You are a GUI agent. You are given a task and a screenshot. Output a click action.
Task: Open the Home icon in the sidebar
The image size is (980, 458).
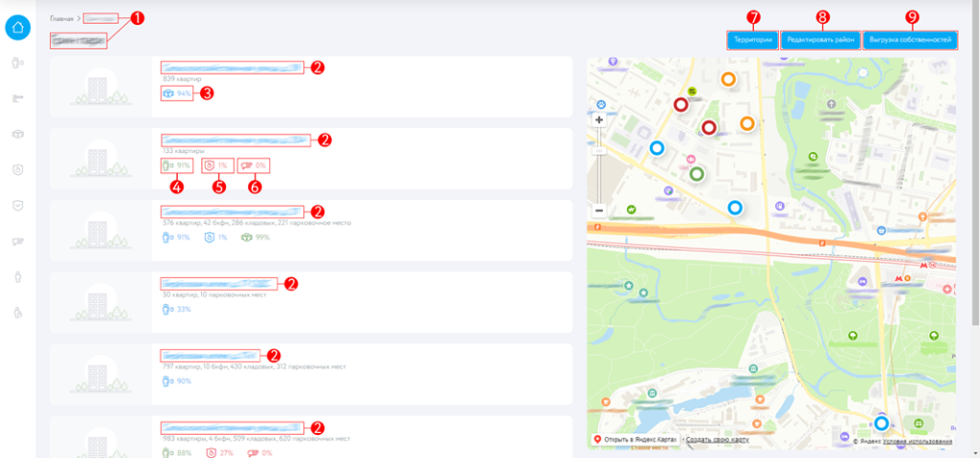(18, 27)
